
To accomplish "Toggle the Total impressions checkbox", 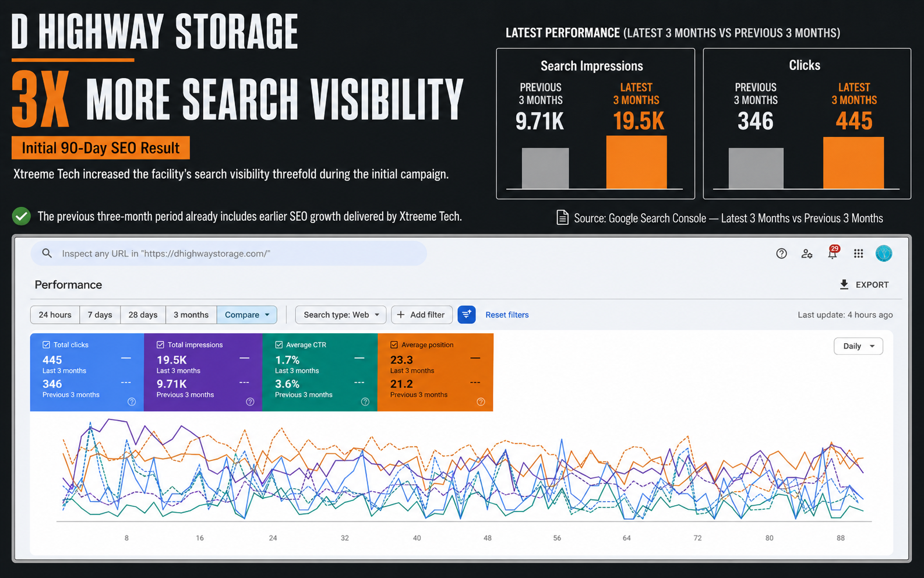I will click(160, 345).
